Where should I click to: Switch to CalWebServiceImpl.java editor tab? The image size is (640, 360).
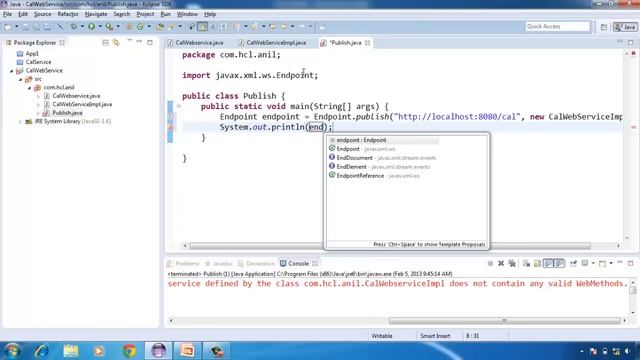[x=272, y=43]
